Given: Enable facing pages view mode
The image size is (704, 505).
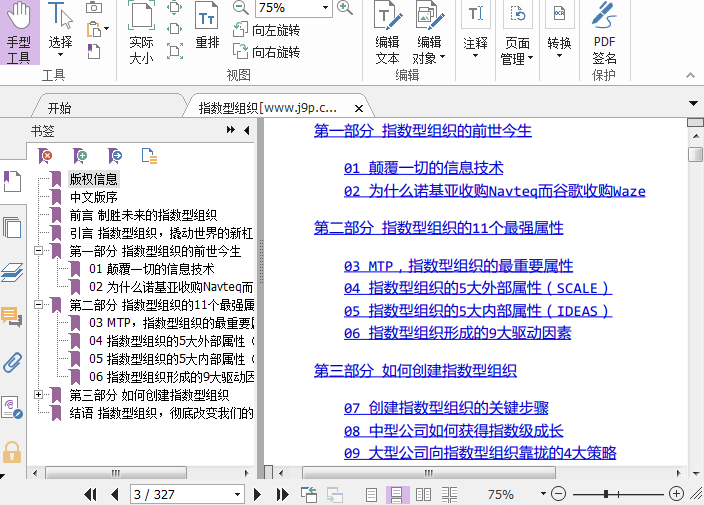Looking at the screenshot, I should (x=423, y=495).
